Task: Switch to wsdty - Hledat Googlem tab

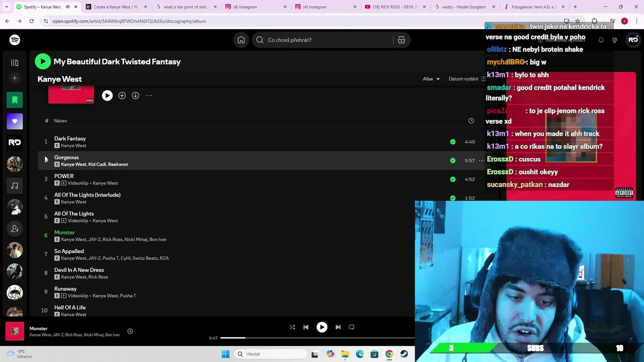Action: (x=464, y=7)
